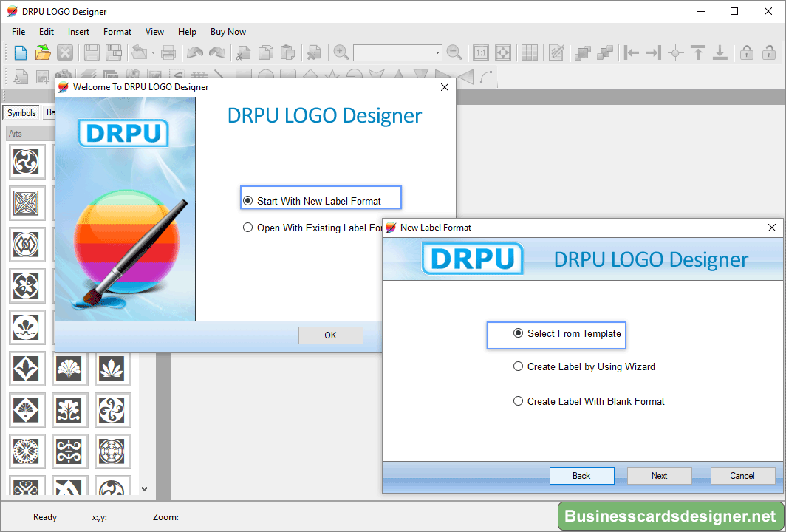The height and width of the screenshot is (532, 786).
Task: Click the symbols panel scroll-down arrow
Action: pos(144,489)
